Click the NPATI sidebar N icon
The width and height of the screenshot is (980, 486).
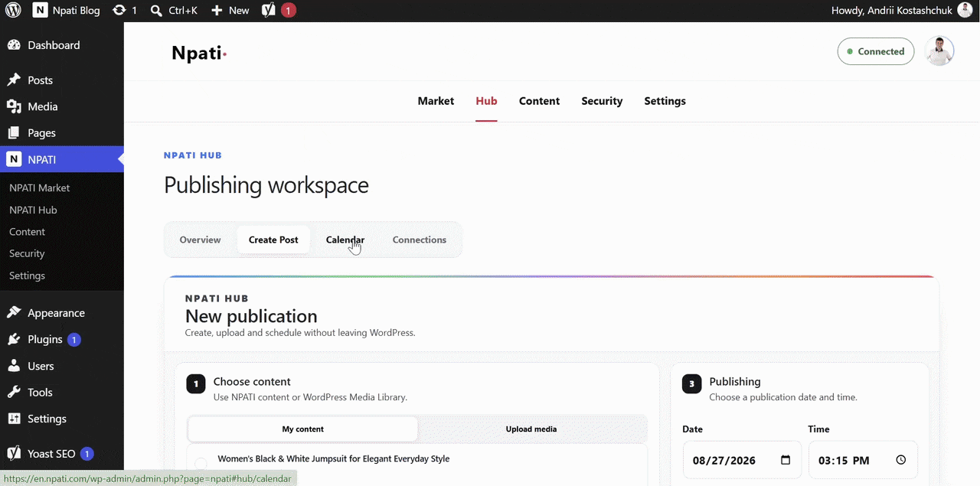click(14, 159)
